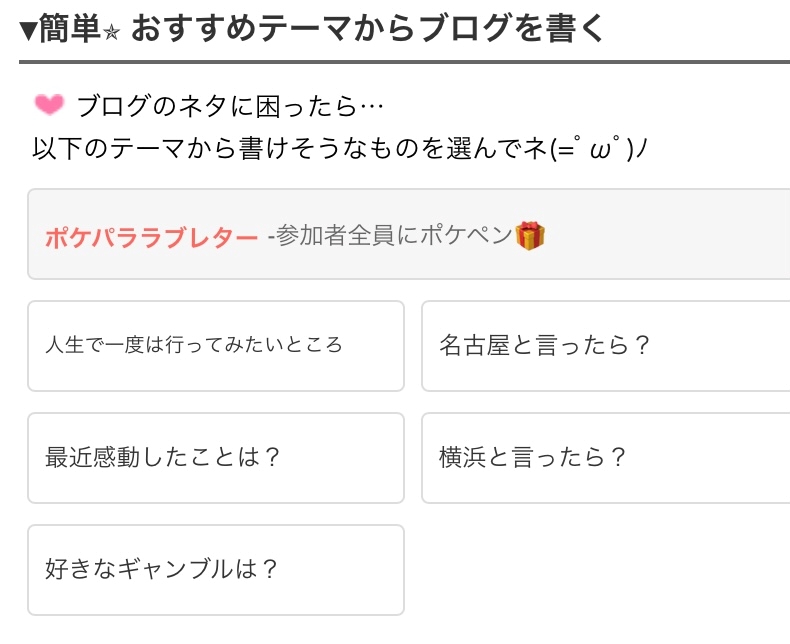The image size is (790, 644).
Task: Click the 参加者全員にポケペン text
Action: coord(393,235)
